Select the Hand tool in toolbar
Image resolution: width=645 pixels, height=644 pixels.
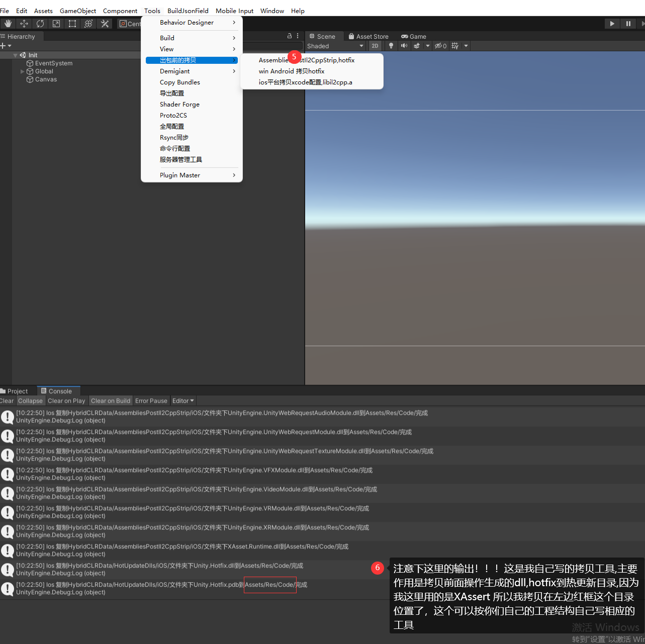[8, 24]
